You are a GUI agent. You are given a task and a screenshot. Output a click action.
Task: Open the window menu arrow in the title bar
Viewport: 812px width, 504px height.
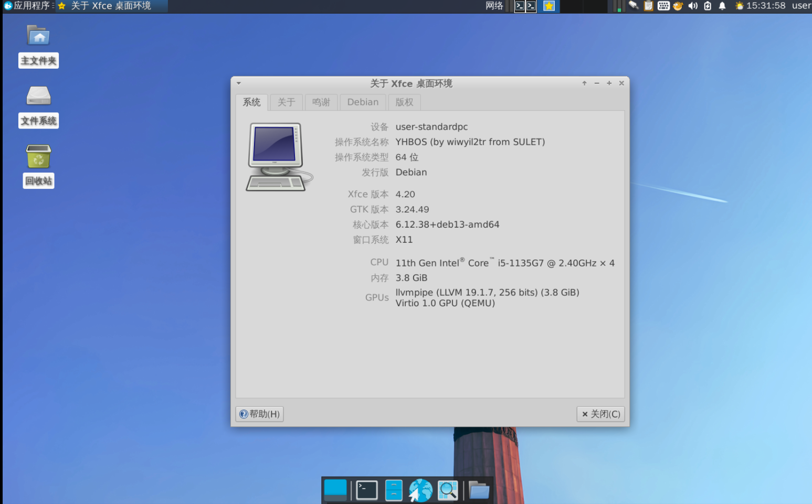[239, 83]
